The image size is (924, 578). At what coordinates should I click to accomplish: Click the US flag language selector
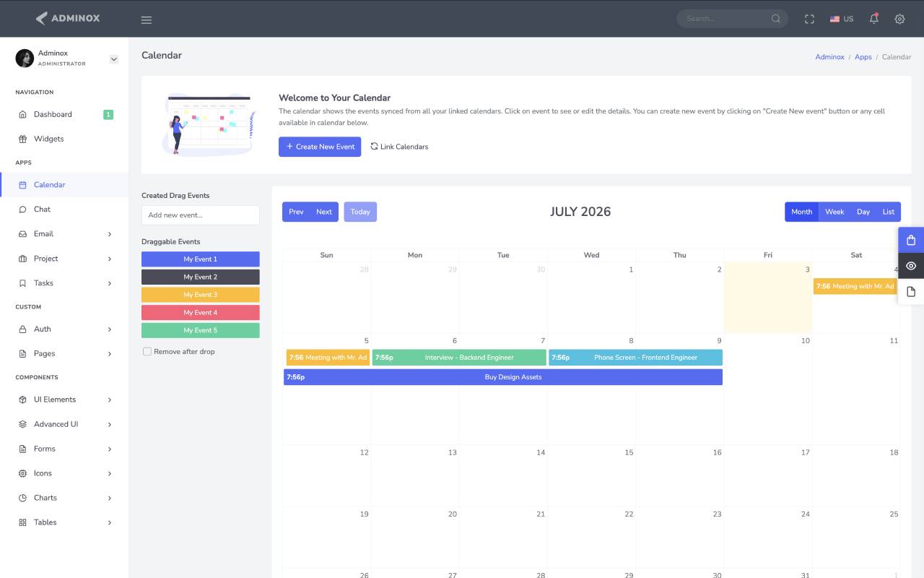tap(842, 20)
